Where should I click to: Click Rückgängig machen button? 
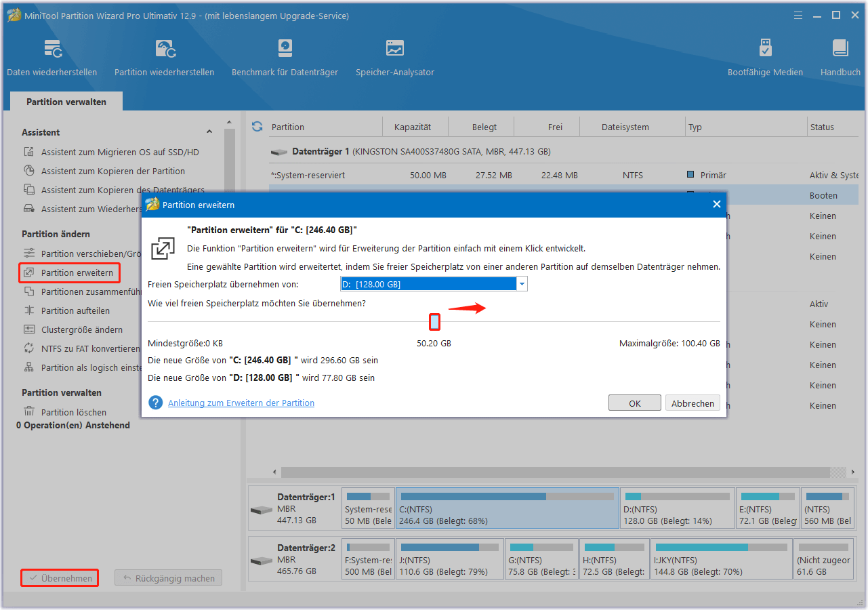pyautogui.click(x=168, y=579)
